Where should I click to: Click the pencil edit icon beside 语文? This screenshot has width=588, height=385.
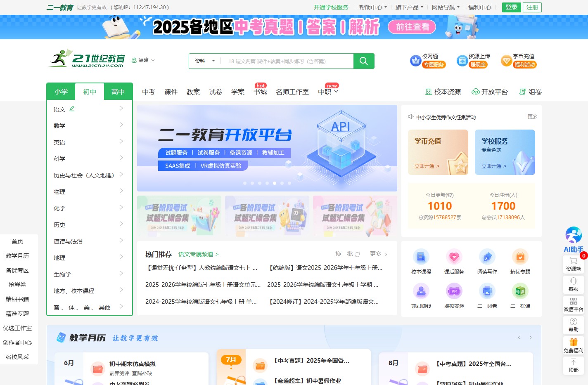click(72, 109)
